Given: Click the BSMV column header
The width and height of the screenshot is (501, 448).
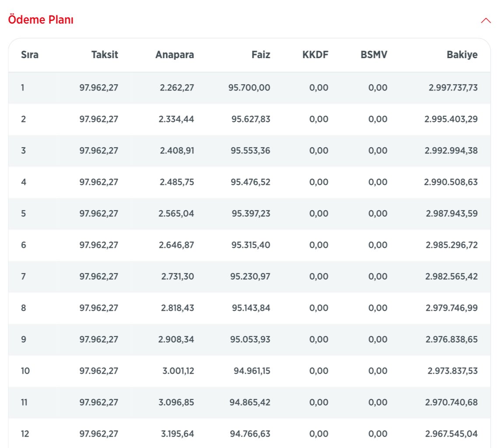Looking at the screenshot, I should (x=374, y=55).
